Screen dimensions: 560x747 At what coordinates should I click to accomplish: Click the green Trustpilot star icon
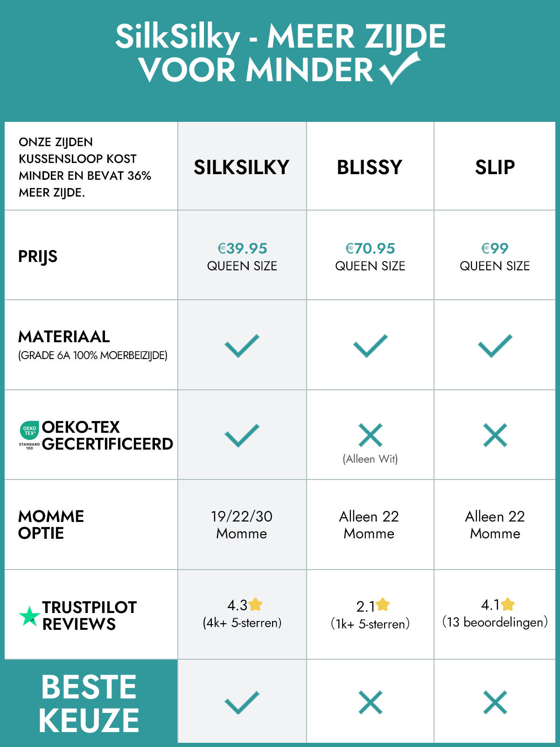[29, 616]
